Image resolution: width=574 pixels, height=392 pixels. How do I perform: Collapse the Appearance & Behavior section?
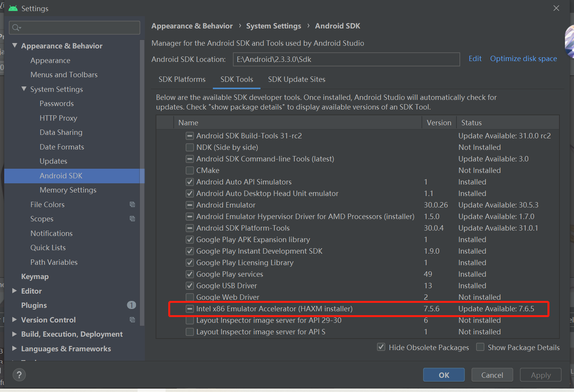tap(15, 45)
